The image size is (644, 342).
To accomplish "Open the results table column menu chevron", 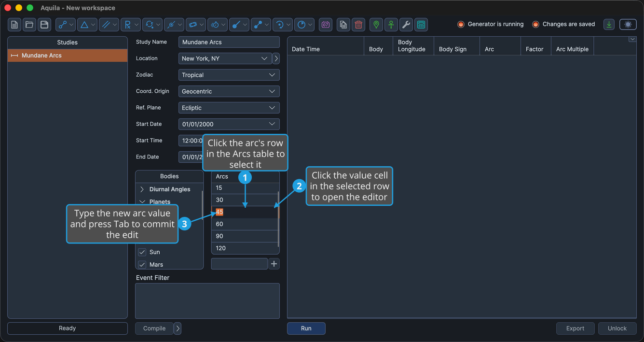I will (632, 40).
